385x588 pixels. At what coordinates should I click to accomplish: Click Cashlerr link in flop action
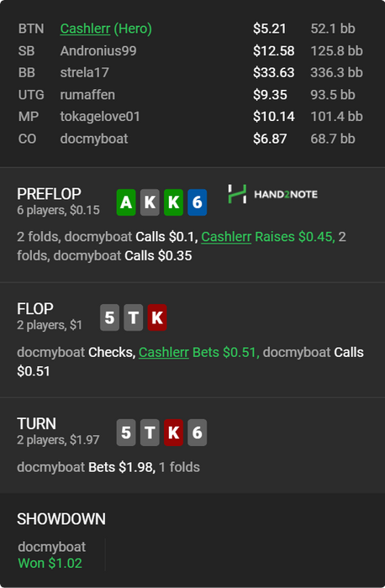pyautogui.click(x=164, y=353)
